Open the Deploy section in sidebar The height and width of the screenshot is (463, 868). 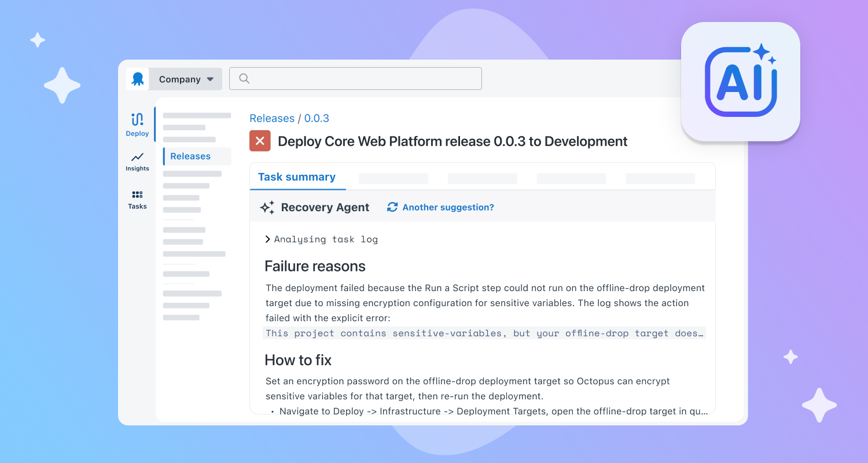tap(137, 124)
